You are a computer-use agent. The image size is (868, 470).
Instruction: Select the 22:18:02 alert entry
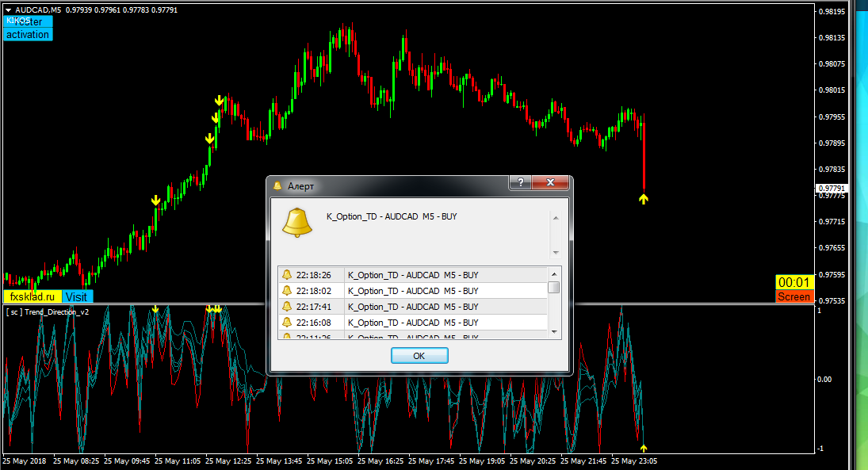click(x=412, y=291)
